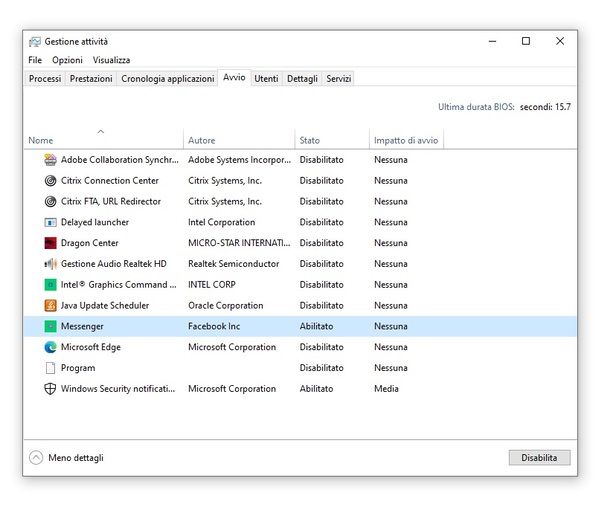Image resolution: width=610 pixels, height=507 pixels.
Task: Click the Media startup impact value
Action: [x=386, y=389]
